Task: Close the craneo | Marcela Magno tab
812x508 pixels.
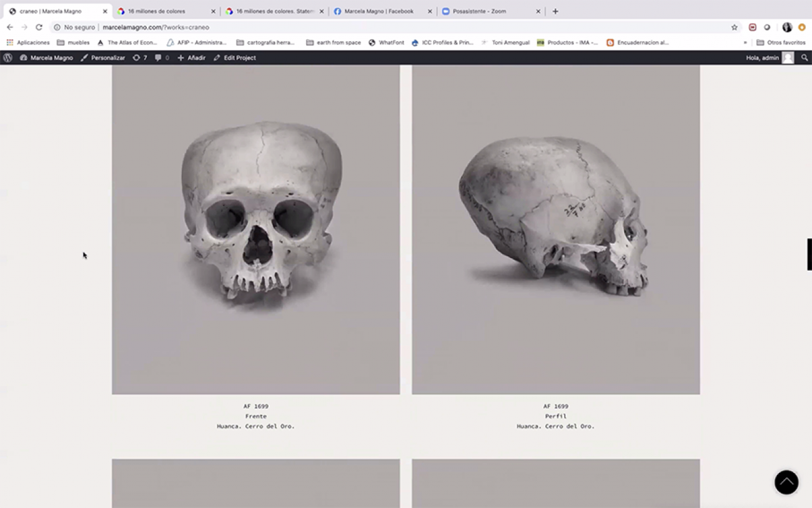Action: pyautogui.click(x=105, y=11)
